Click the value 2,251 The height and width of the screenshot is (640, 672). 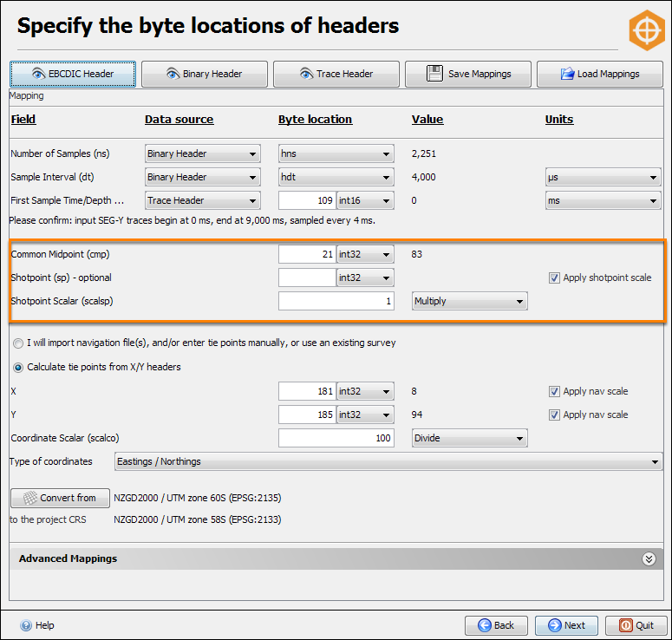pyautogui.click(x=424, y=153)
